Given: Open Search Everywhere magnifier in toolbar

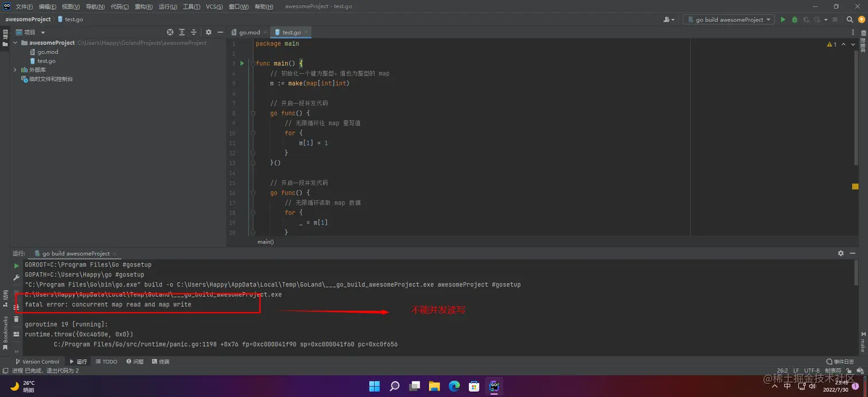Looking at the screenshot, I should tap(850, 20).
